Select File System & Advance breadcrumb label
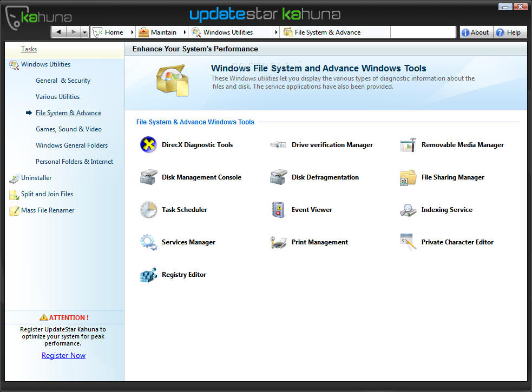 point(327,32)
